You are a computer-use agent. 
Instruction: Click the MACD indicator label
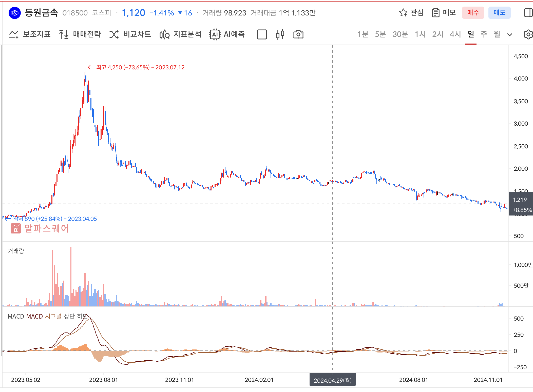(x=16, y=316)
